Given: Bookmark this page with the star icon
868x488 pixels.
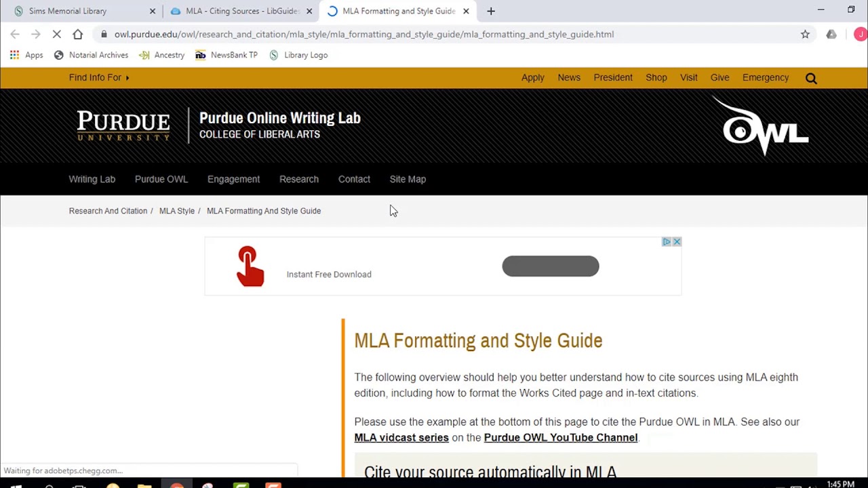Looking at the screenshot, I should [805, 35].
